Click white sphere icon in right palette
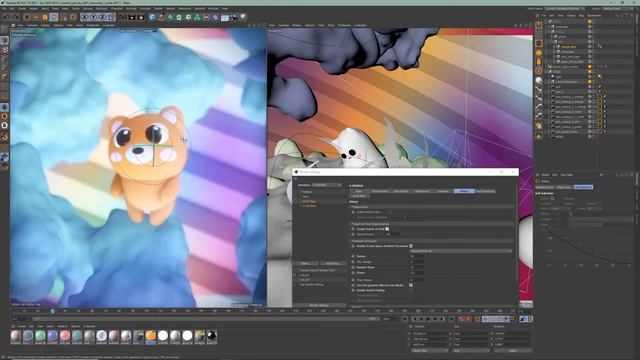 [x=539, y=80]
